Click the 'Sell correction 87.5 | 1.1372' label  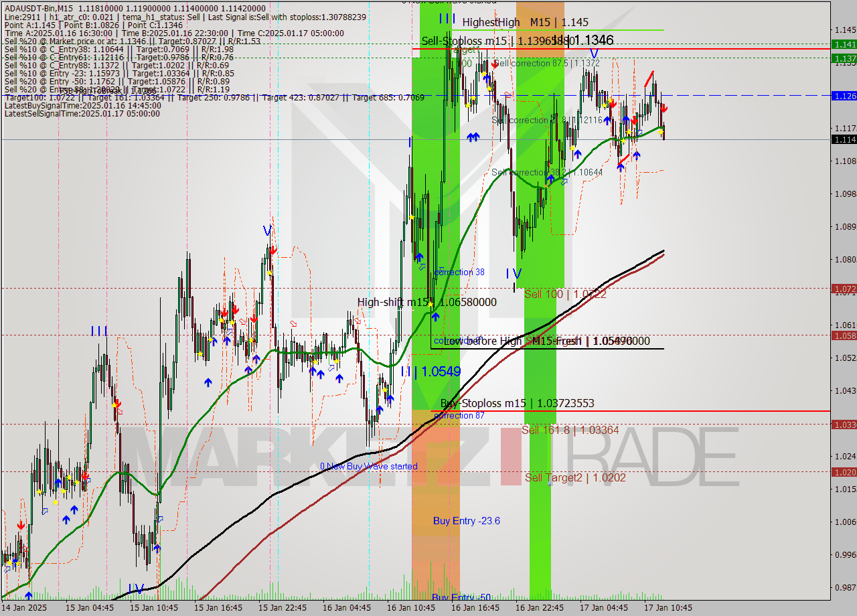(x=546, y=63)
